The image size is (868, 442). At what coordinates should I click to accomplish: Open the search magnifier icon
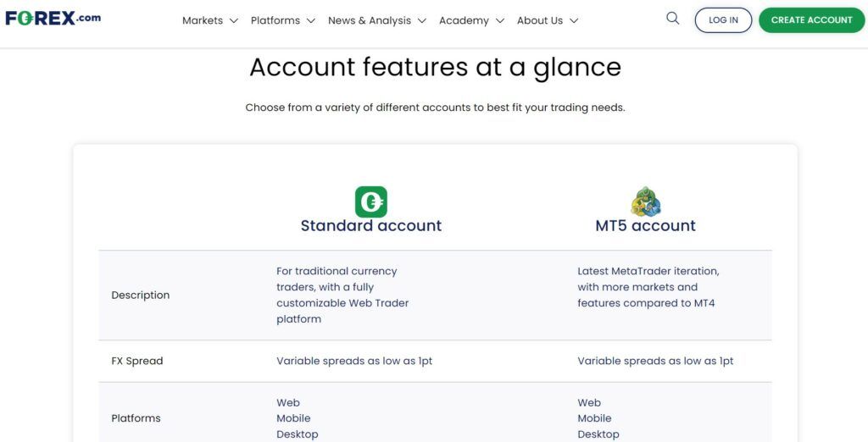pyautogui.click(x=673, y=19)
